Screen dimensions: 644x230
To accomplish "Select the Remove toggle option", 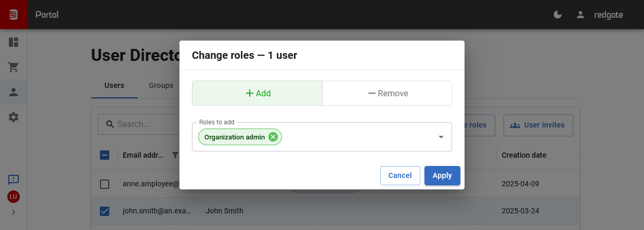I will (387, 94).
